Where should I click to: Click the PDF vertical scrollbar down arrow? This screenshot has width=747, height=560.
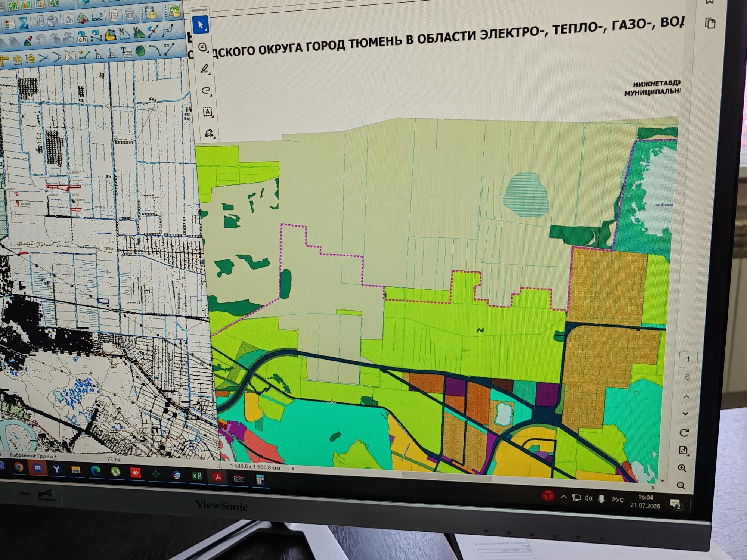(662, 480)
